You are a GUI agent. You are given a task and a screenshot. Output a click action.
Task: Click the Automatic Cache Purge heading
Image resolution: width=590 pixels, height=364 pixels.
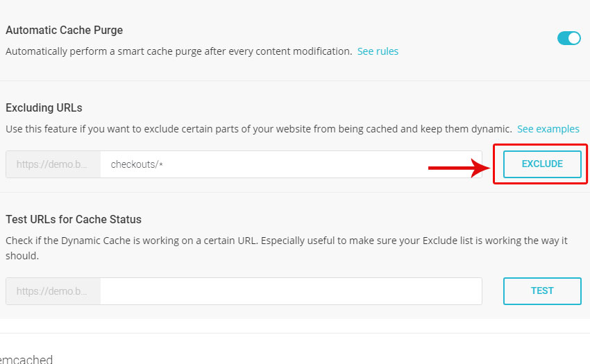(x=65, y=30)
